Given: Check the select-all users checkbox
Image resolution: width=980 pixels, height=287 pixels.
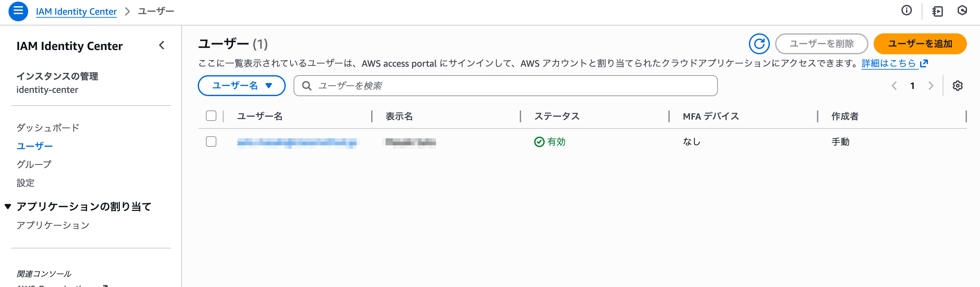Looking at the screenshot, I should 211,116.
